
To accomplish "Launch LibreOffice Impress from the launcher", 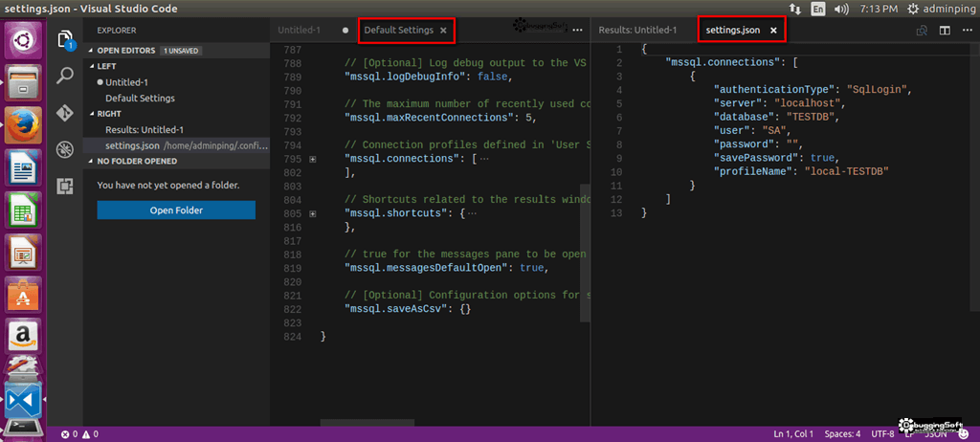I will 23,252.
